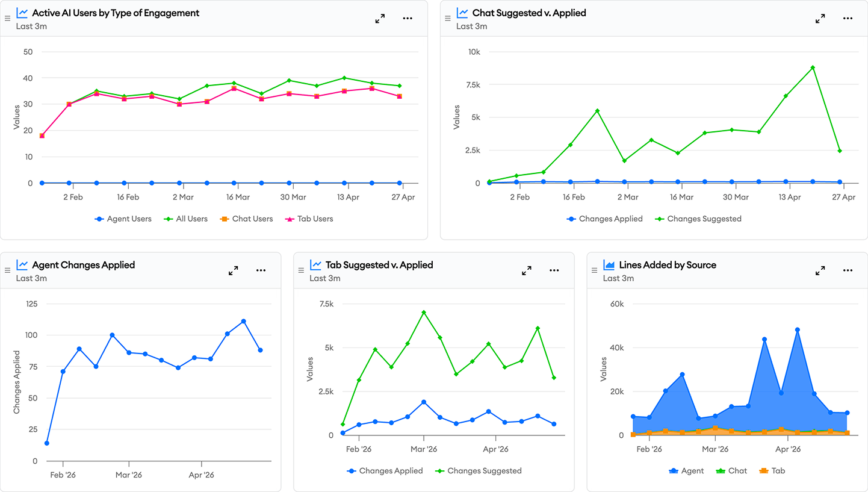Expand the Chat Suggested v. Applied chart
This screenshot has width=868, height=492.
tap(820, 19)
